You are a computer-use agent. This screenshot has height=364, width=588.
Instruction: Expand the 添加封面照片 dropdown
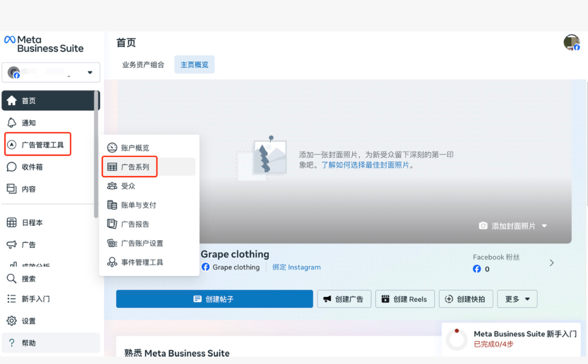click(x=544, y=226)
